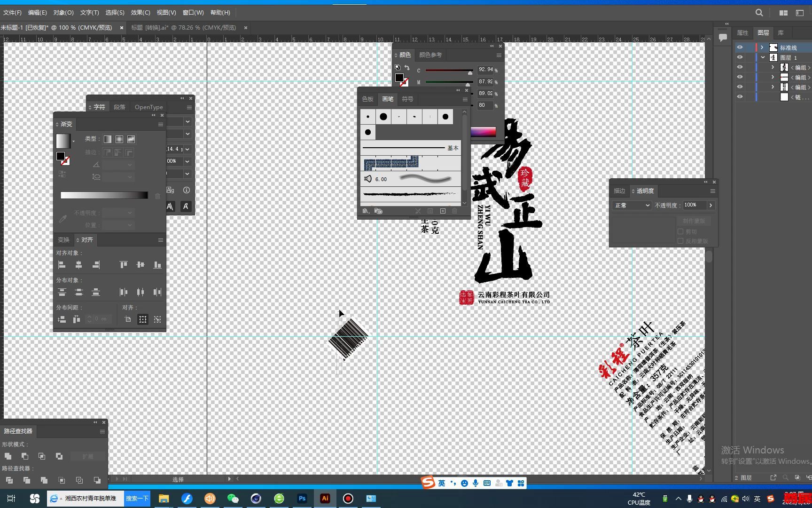The image size is (812, 508).
Task: Toggle visibility of second 编组 sublayer
Action: [740, 77]
